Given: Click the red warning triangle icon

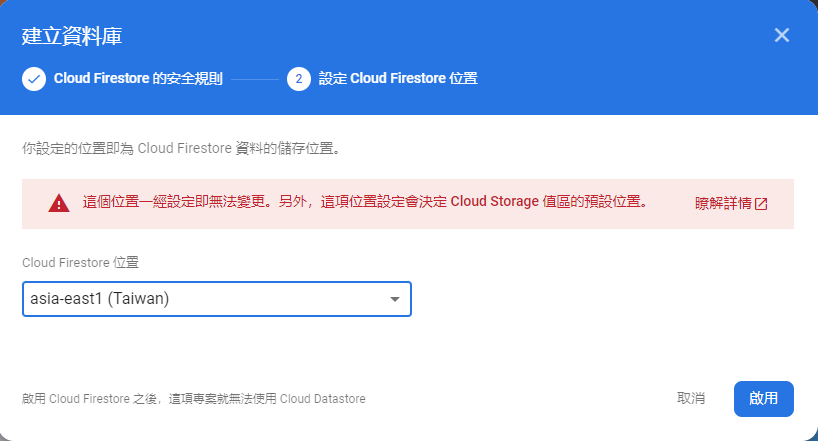Looking at the screenshot, I should click(x=59, y=203).
